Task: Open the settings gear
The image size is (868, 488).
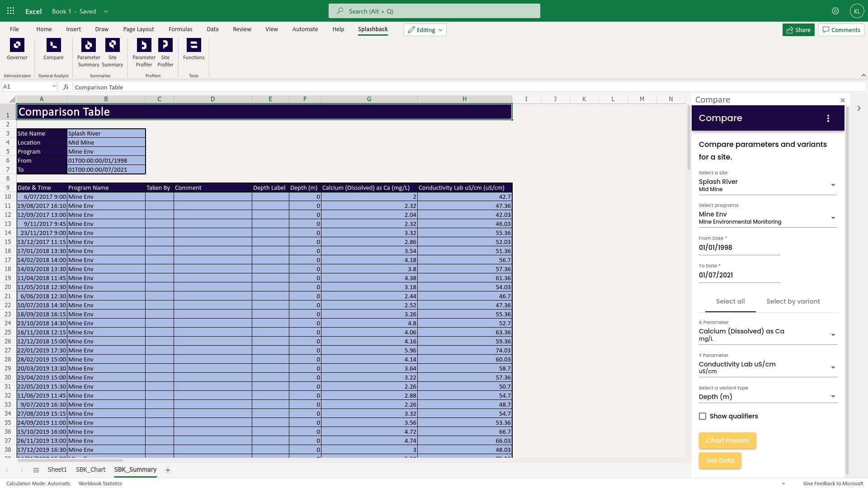Action: [x=835, y=11]
